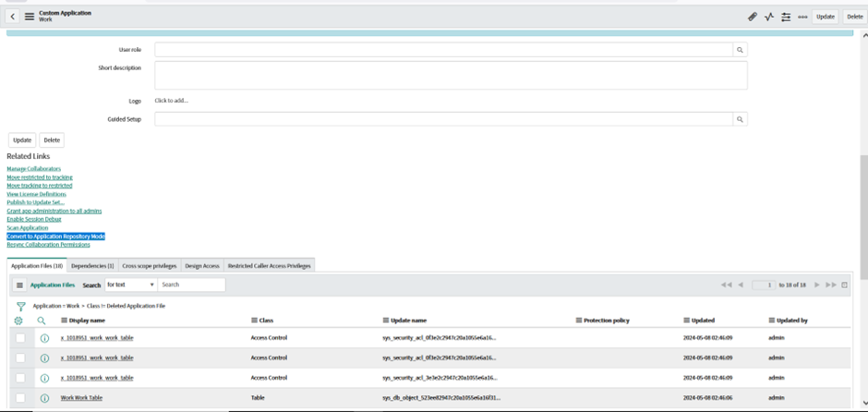Switch to the Cross scope privileges tab
This screenshot has width=868, height=412.
coord(150,266)
